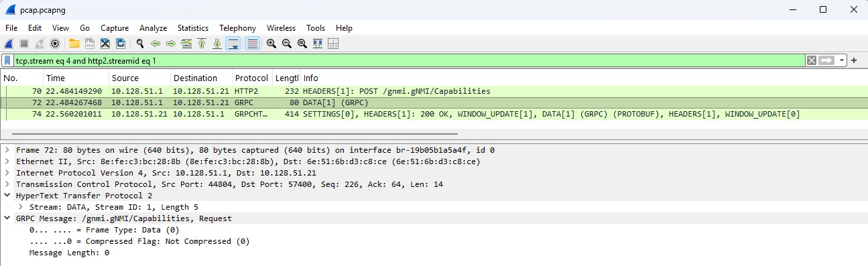Open the display filter bookmark menu
The width and height of the screenshot is (868, 266).
7,60
